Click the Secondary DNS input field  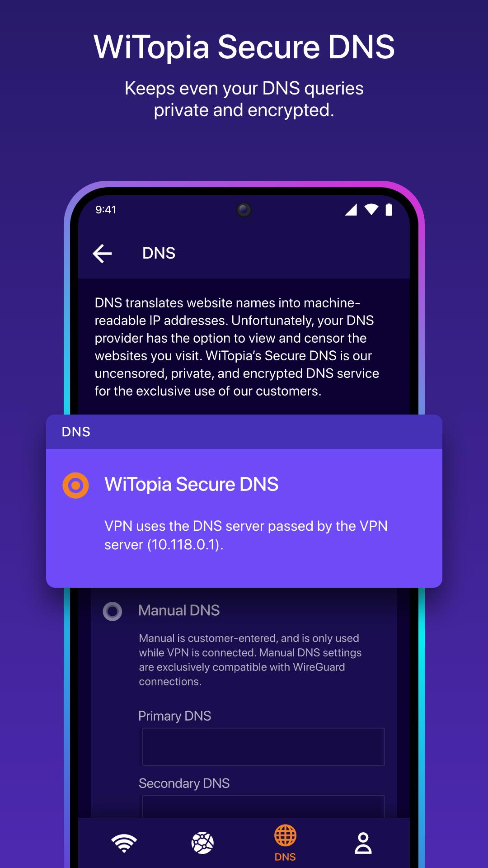tap(263, 807)
